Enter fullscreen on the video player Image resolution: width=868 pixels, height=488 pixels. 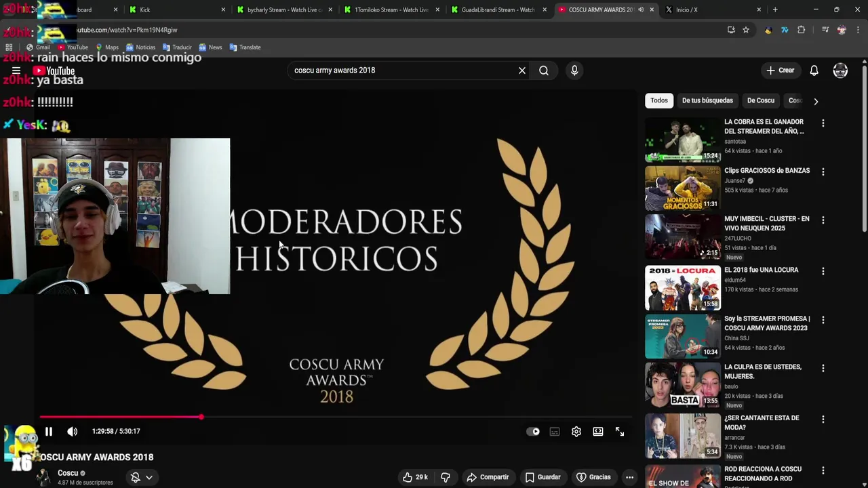pyautogui.click(x=620, y=432)
